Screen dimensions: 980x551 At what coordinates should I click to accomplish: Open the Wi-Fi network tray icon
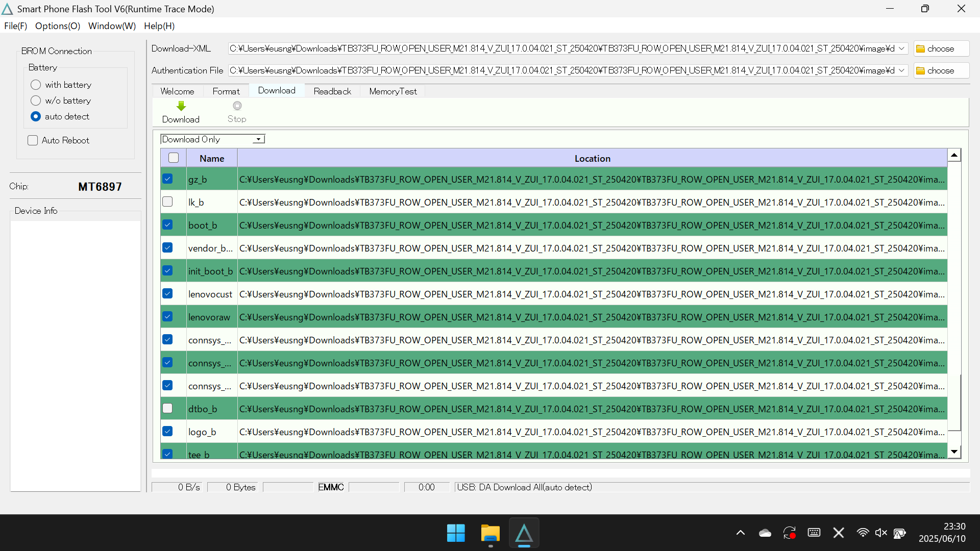[862, 533]
